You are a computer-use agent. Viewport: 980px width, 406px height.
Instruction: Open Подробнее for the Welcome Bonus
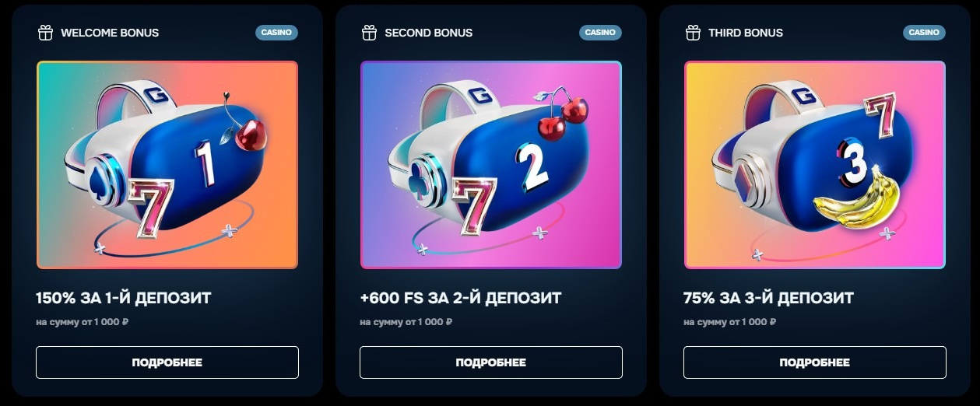167,362
